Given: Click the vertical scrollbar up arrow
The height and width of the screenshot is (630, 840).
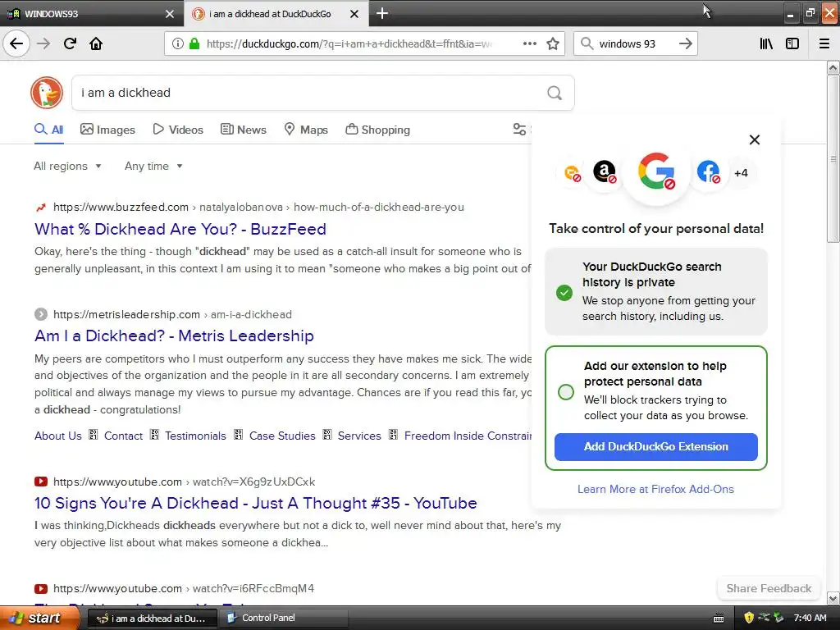Looking at the screenshot, I should (833, 67).
